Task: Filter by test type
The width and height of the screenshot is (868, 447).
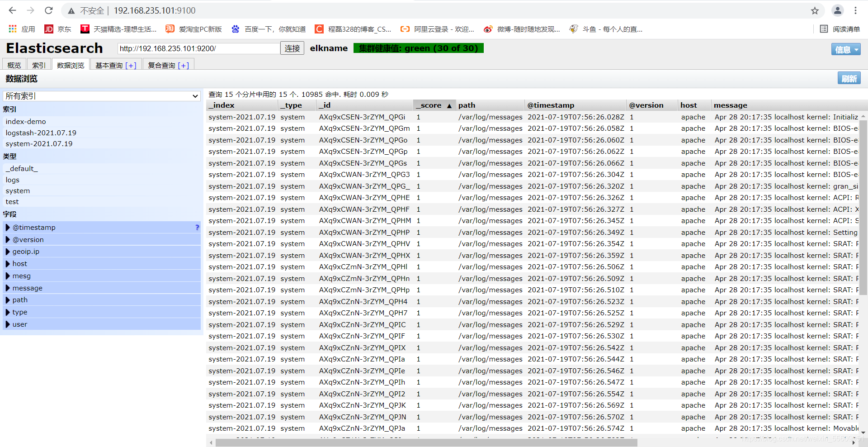Action: (x=102, y=202)
